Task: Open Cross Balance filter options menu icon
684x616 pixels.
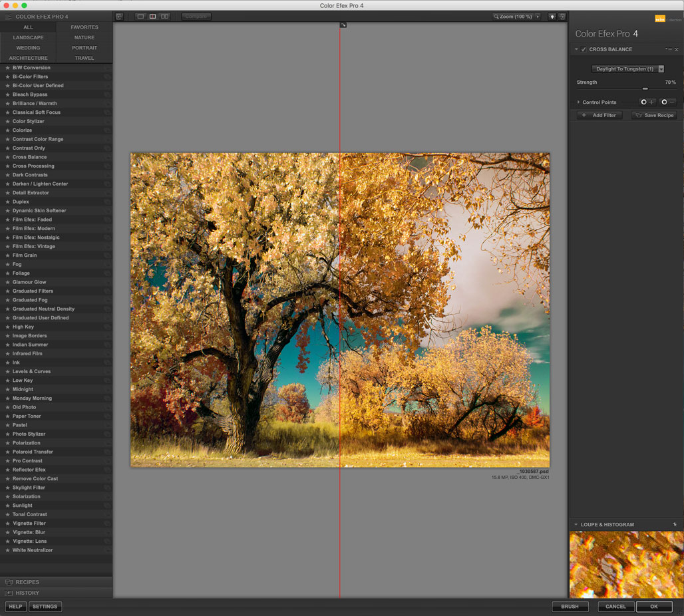Action: coord(668,49)
